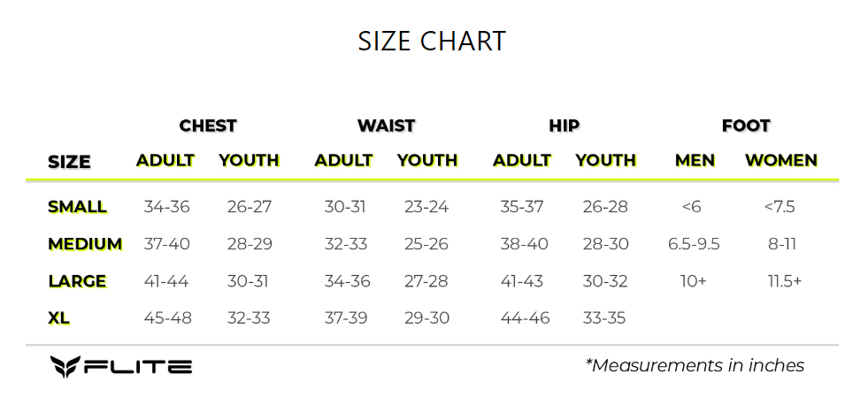Select the HIP column group header
This screenshot has width=868, height=420.
[x=564, y=126]
